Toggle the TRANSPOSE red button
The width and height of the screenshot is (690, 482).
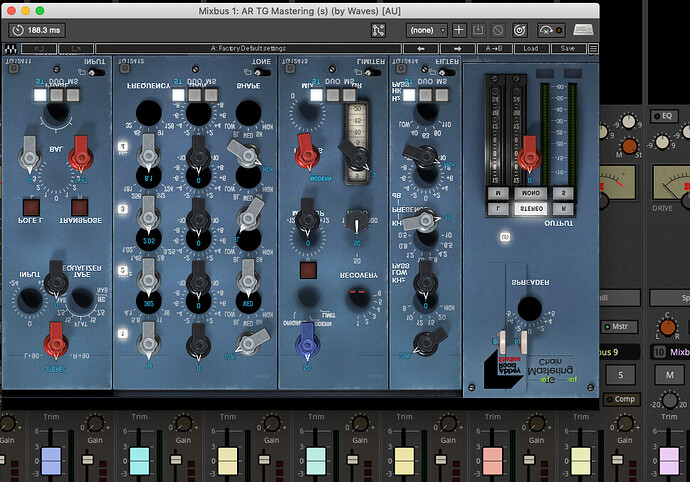coord(79,207)
